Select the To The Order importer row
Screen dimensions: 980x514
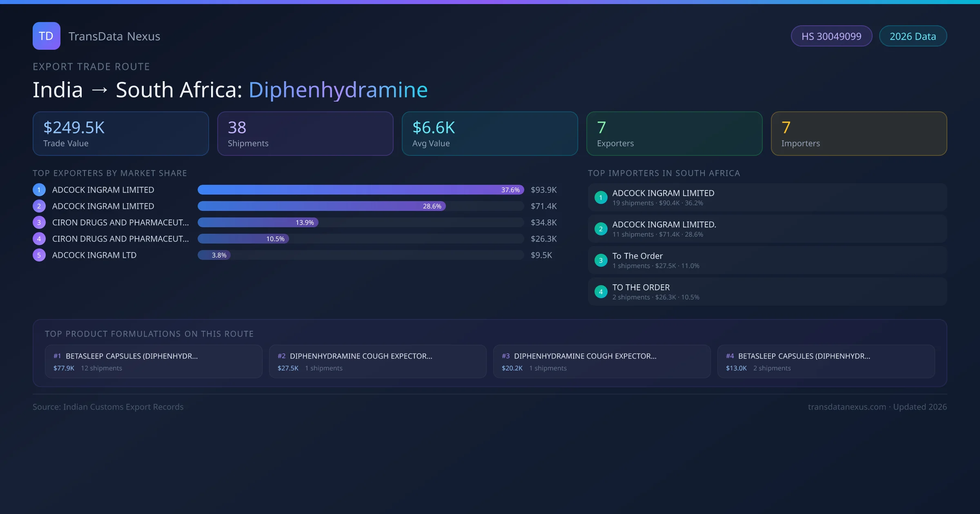point(767,260)
